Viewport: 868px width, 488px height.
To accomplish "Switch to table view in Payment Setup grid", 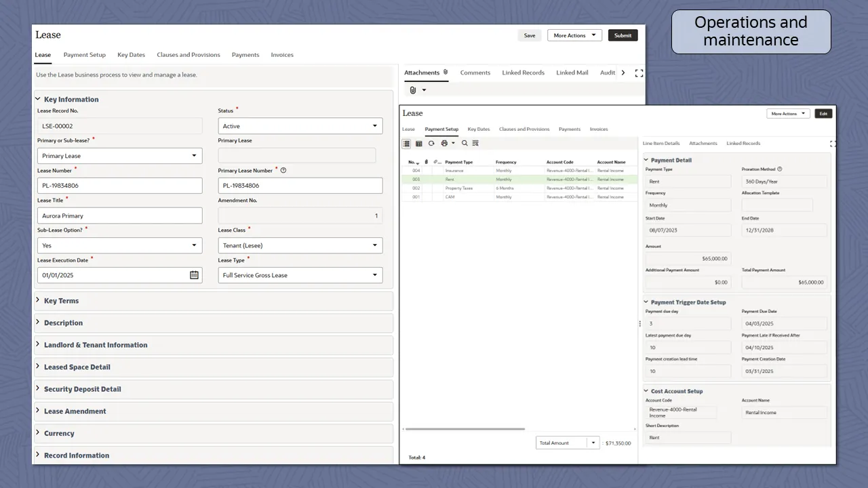I will pyautogui.click(x=418, y=143).
